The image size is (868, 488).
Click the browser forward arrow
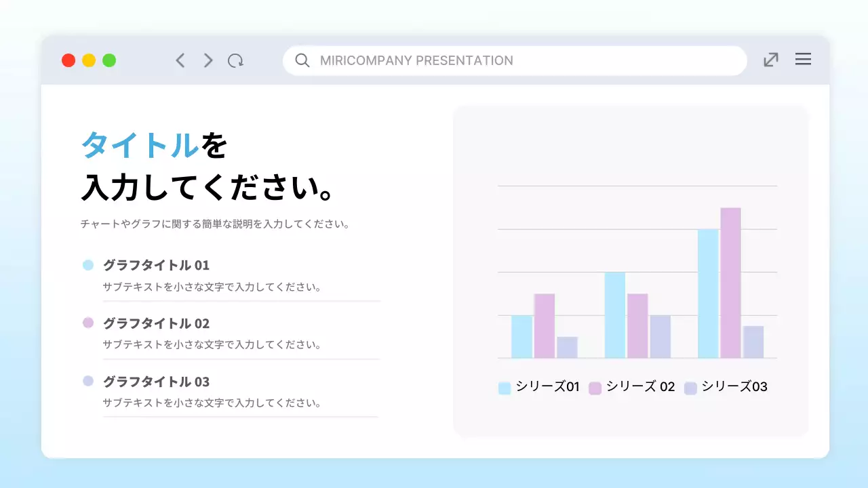point(208,60)
